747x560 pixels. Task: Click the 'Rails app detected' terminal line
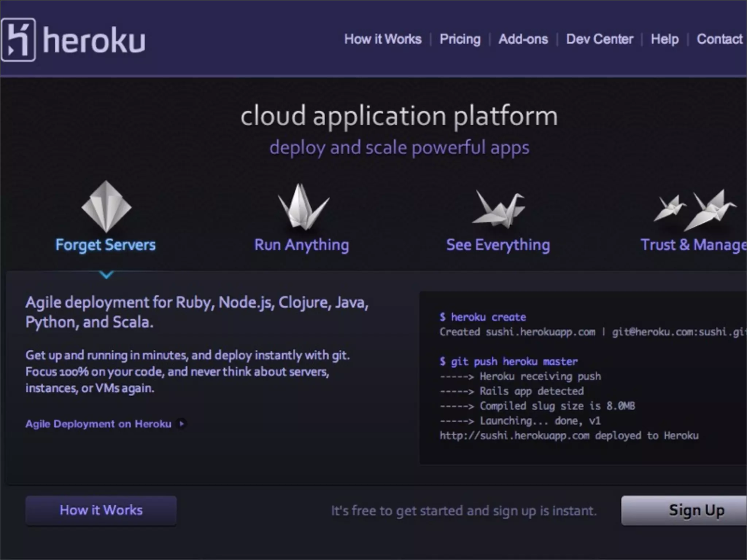point(512,391)
